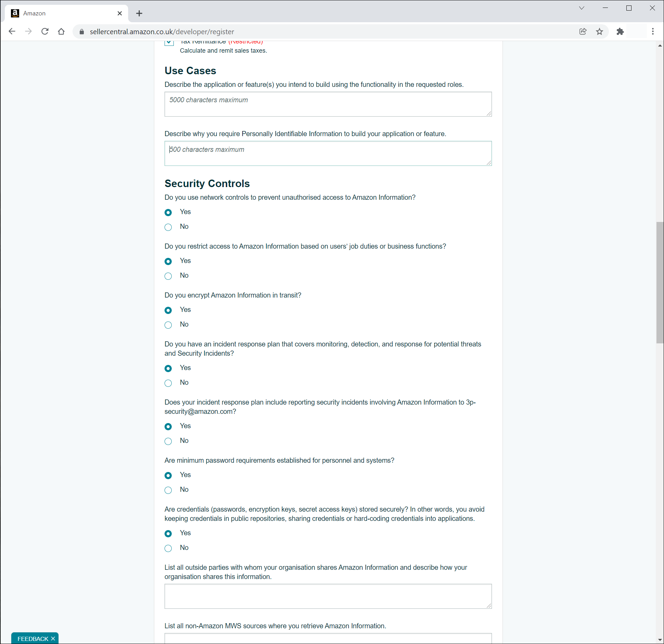Bookmark this page with the star icon
Screen dimensions: 664x644
599,31
